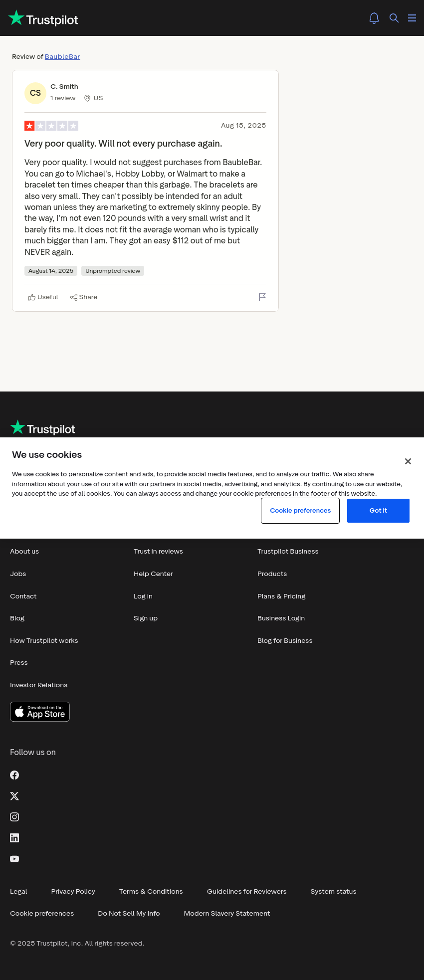Click the US location indicator
Screen dimensions: 424x980
coord(93,98)
